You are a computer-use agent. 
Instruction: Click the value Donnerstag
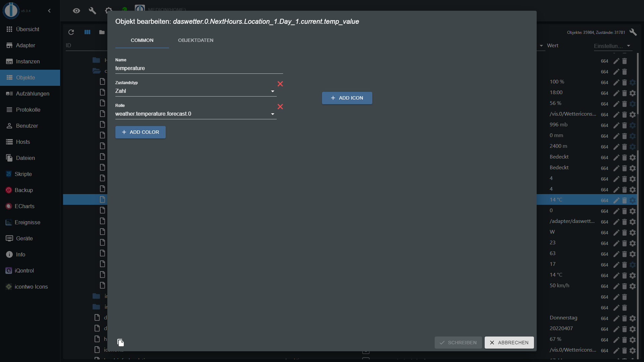[563, 318]
